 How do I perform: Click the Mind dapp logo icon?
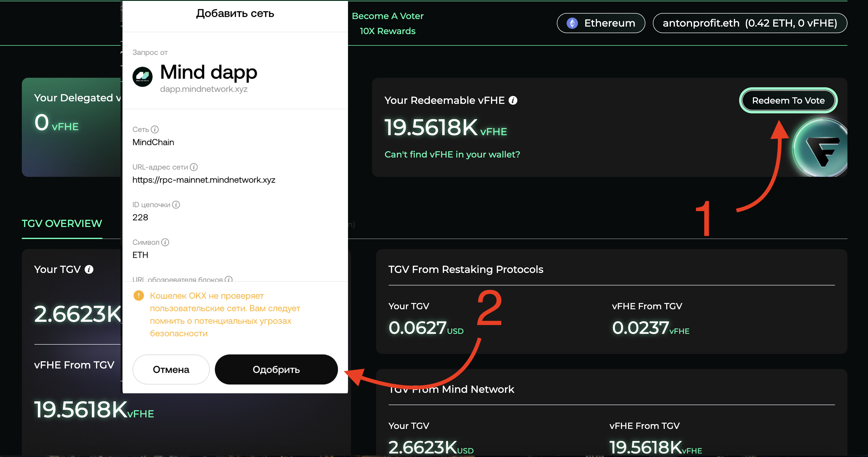click(x=142, y=77)
